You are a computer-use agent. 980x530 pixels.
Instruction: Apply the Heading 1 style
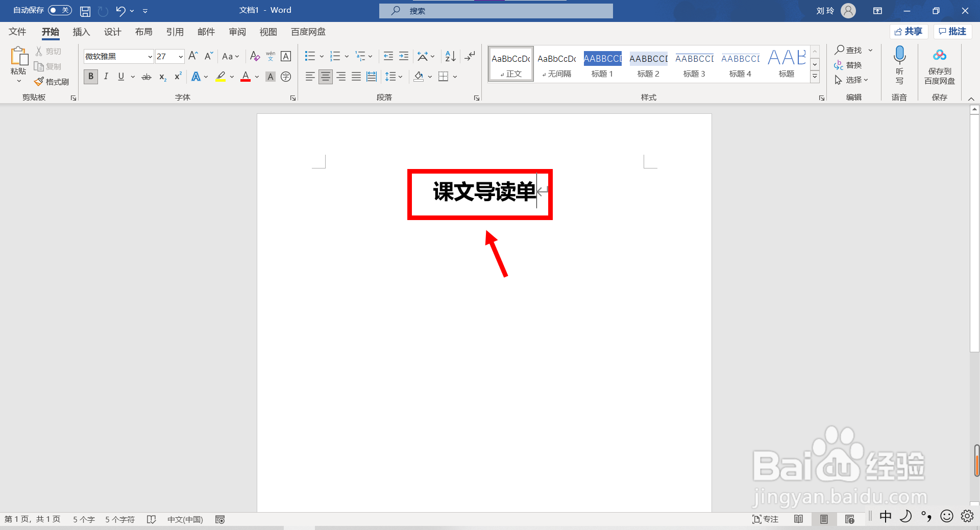coord(602,65)
